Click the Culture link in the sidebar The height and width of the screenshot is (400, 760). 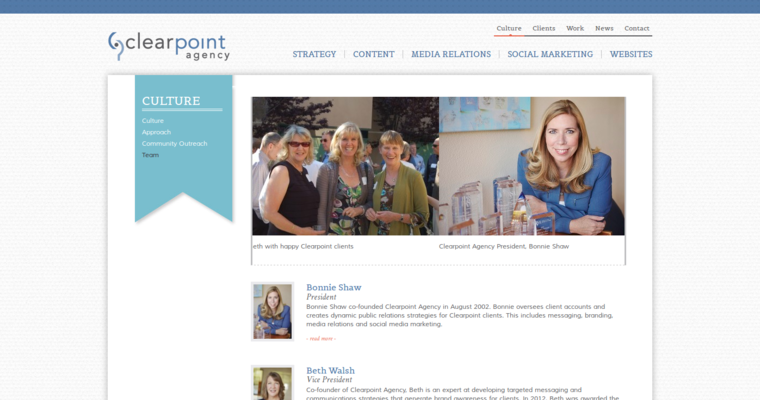[x=153, y=121]
